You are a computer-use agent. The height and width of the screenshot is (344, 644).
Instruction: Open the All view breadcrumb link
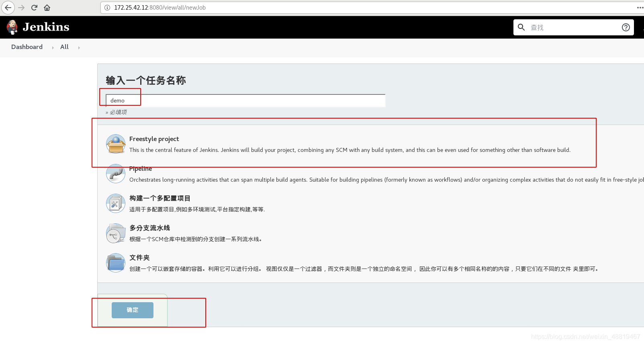click(64, 47)
